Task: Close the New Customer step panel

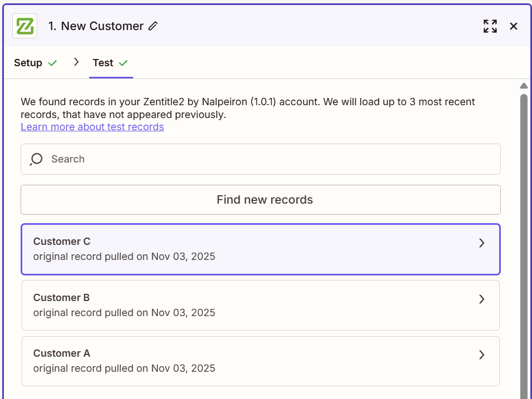Action: (x=514, y=26)
